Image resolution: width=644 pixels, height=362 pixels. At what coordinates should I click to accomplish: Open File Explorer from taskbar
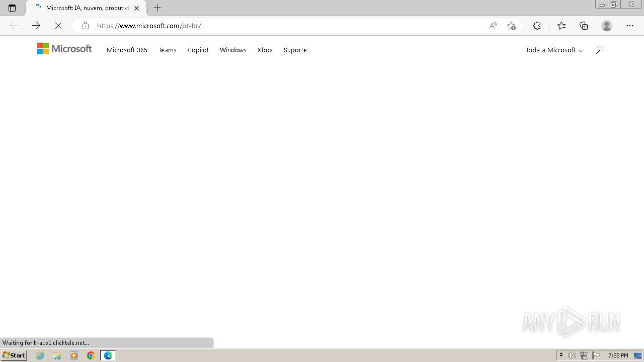57,355
